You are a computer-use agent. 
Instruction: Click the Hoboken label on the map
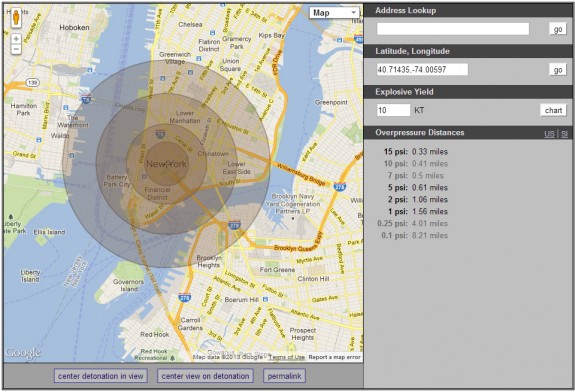pyautogui.click(x=74, y=28)
